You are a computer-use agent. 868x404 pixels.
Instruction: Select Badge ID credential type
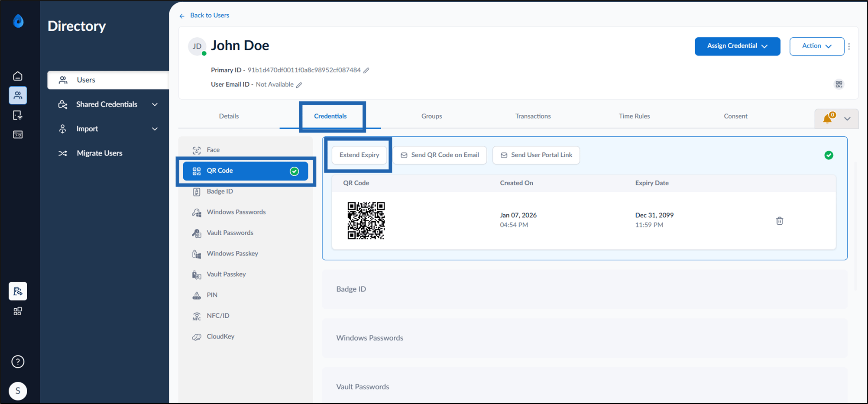pos(246,191)
